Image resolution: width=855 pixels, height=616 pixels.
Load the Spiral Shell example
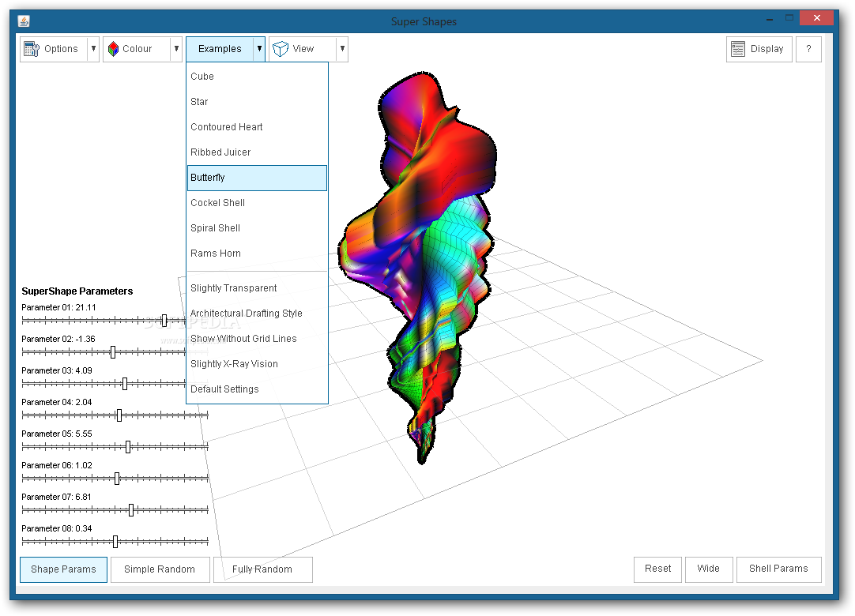pos(257,228)
